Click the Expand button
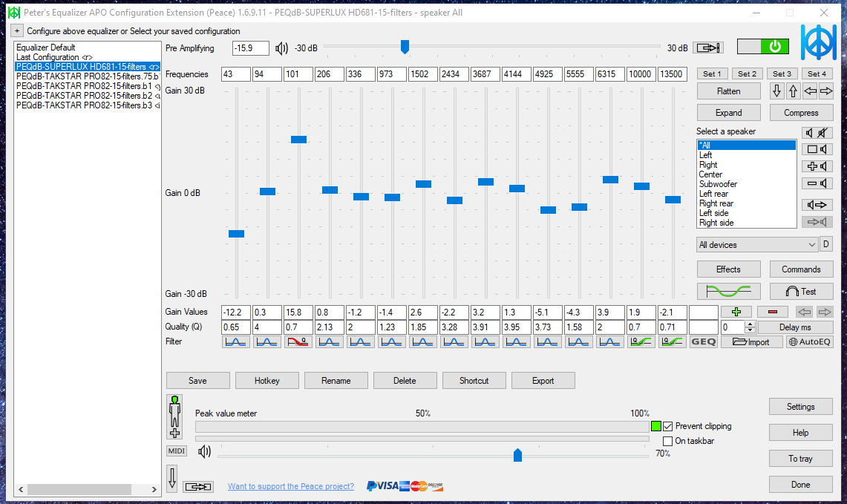This screenshot has height=504, width=847. pyautogui.click(x=729, y=113)
